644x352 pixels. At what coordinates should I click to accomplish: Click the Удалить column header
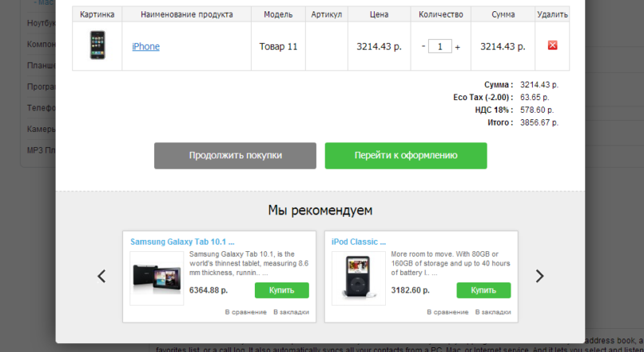pyautogui.click(x=552, y=14)
